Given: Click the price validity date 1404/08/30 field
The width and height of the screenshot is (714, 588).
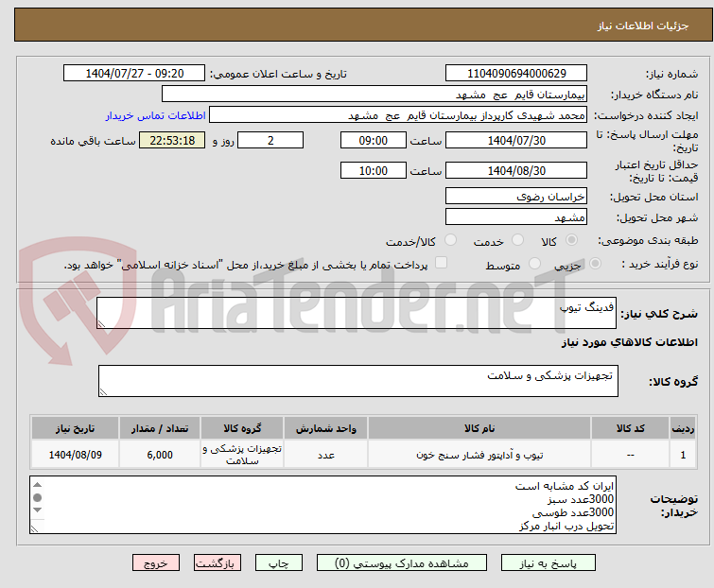Looking at the screenshot, I should (x=516, y=171).
